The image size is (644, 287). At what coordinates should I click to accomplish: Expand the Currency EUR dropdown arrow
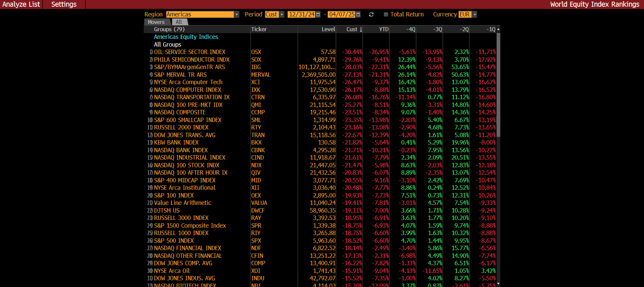pos(474,14)
